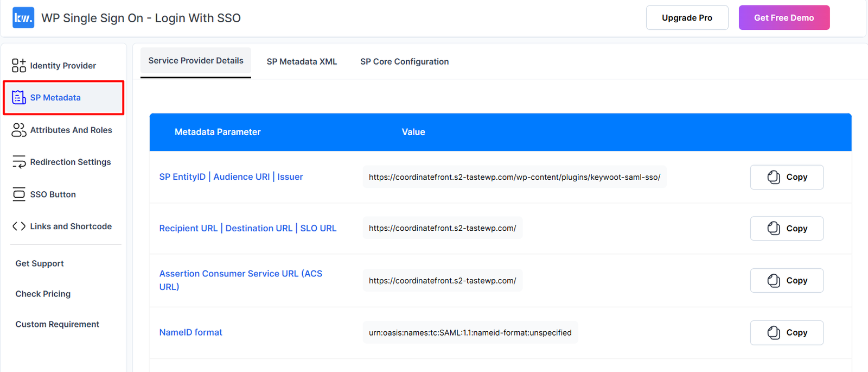Switch to SP Core Configuration tab
The image size is (868, 372).
click(405, 62)
